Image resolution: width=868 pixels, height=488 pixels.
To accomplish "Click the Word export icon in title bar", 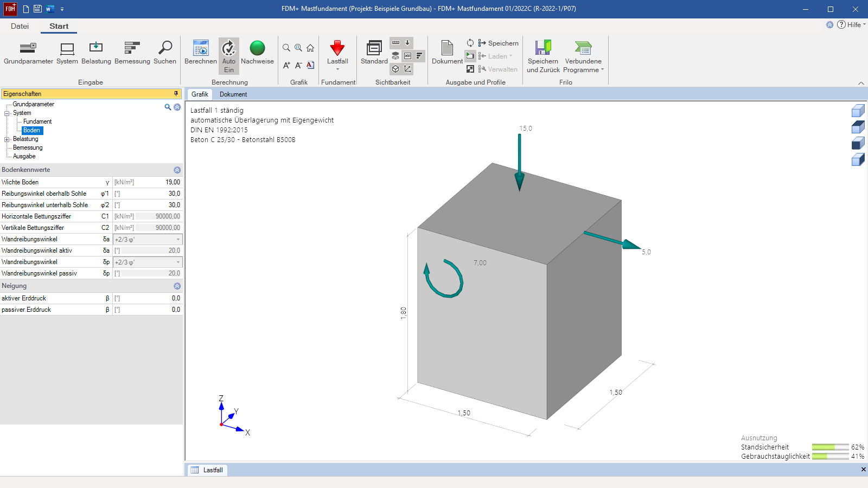I will [50, 9].
